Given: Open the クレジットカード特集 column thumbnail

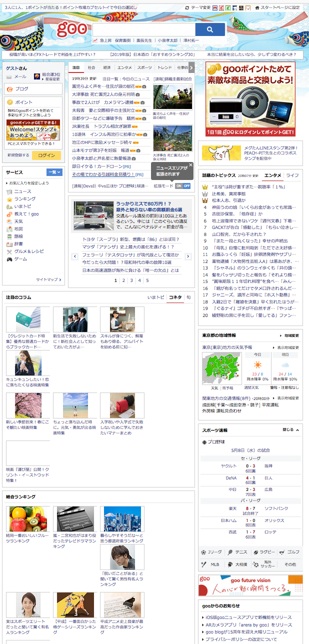Looking at the screenshot, I should pyautogui.click(x=28, y=319).
